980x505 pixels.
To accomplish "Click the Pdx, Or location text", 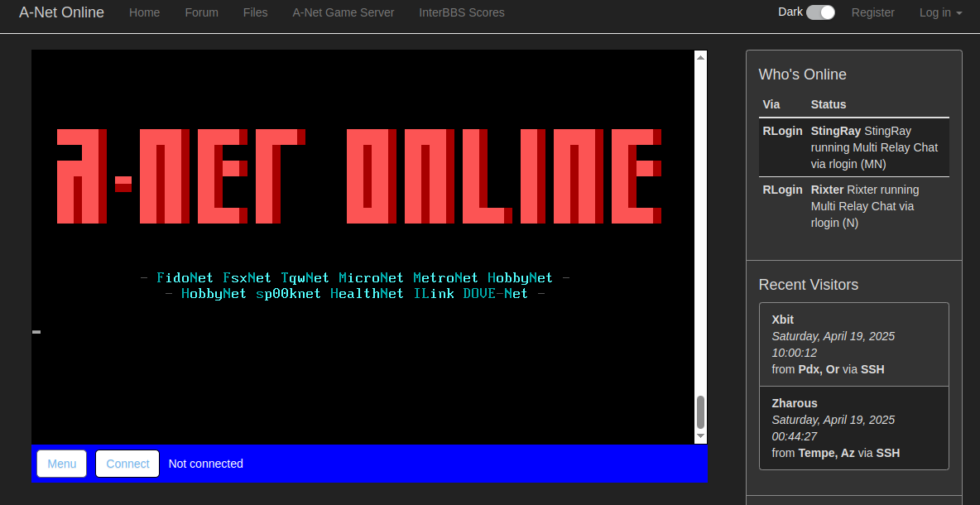I will click(819, 369).
